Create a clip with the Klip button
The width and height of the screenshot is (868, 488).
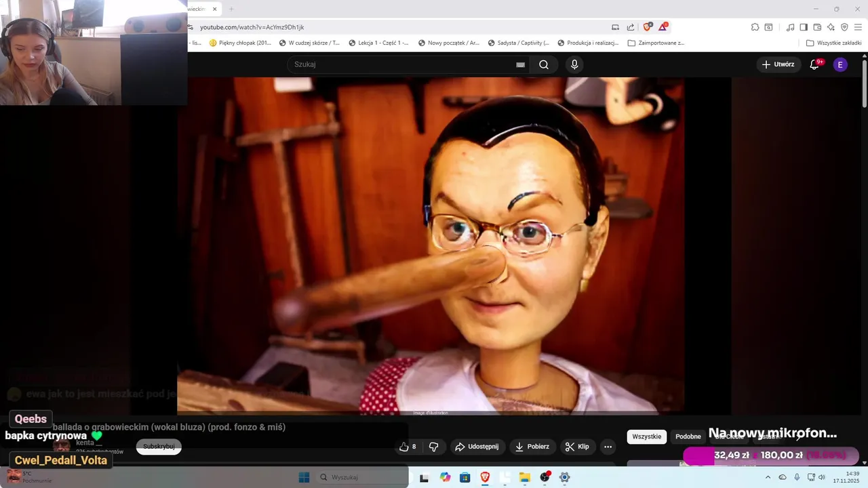point(577,447)
